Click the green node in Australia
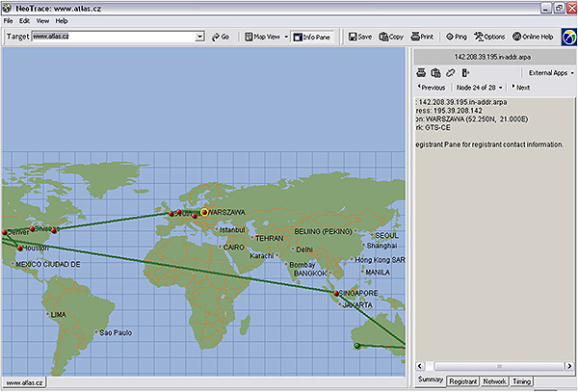The height and width of the screenshot is (392, 578). click(x=356, y=346)
